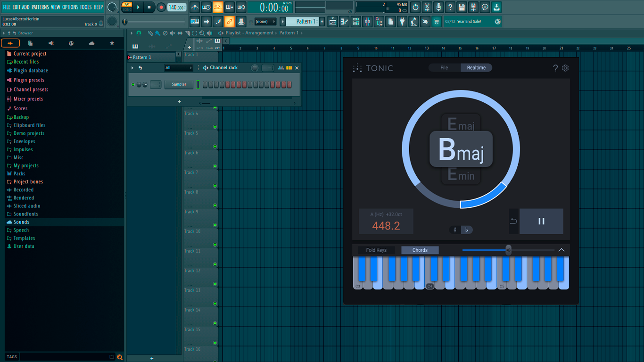Enable the first step of the Sampler sequencer

click(x=205, y=84)
